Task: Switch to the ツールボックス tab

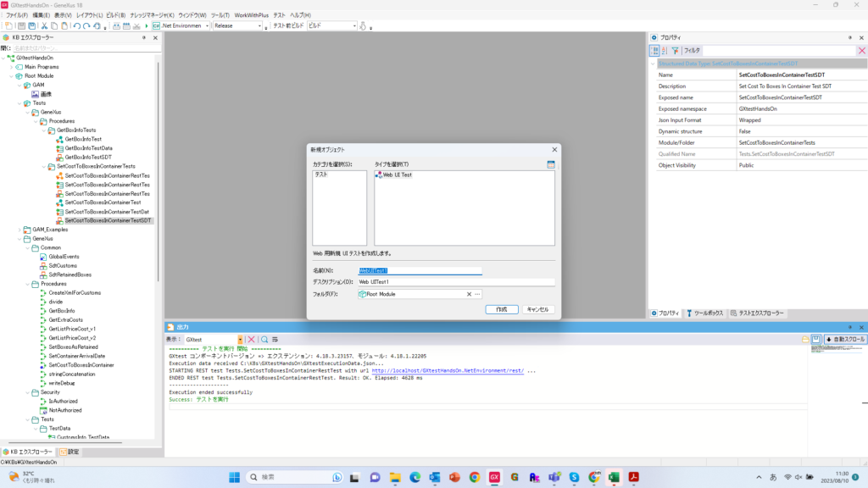Action: [x=704, y=313]
